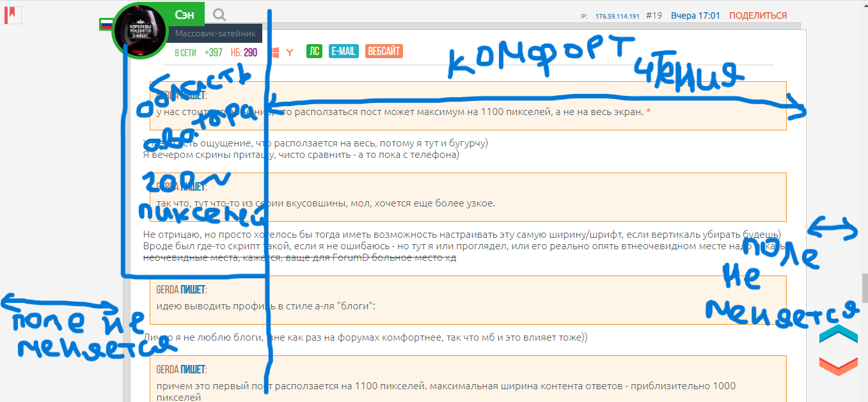
Task: Click the timestamp Вчера 17:01
Action: [695, 15]
